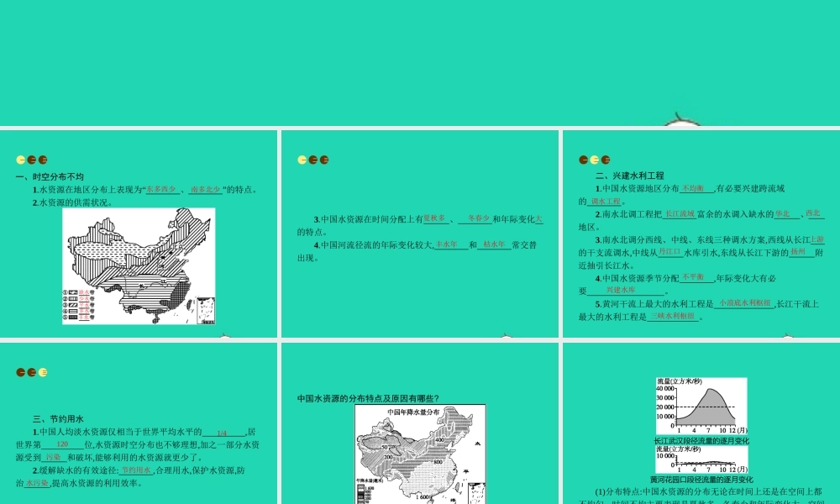
Task: Click the red answer 上游
Action: (x=817, y=239)
